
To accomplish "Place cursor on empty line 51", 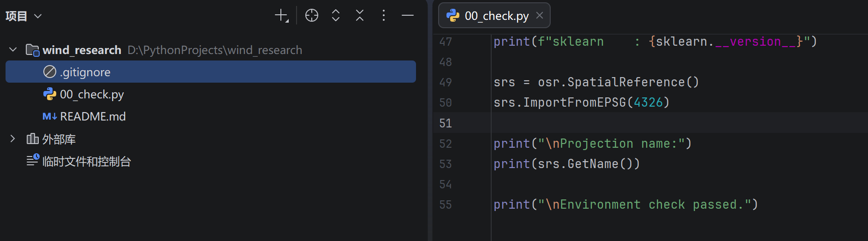I will coord(679,123).
